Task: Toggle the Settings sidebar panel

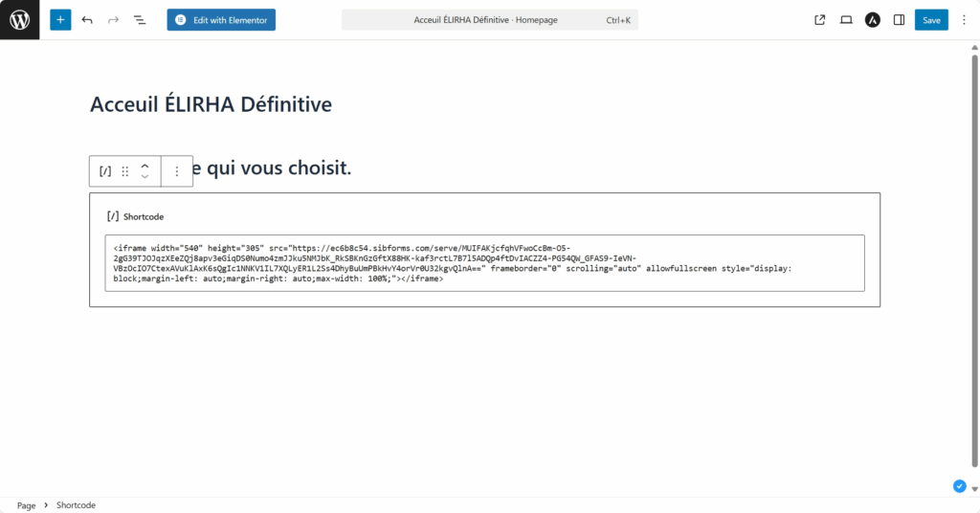Action: click(x=899, y=19)
